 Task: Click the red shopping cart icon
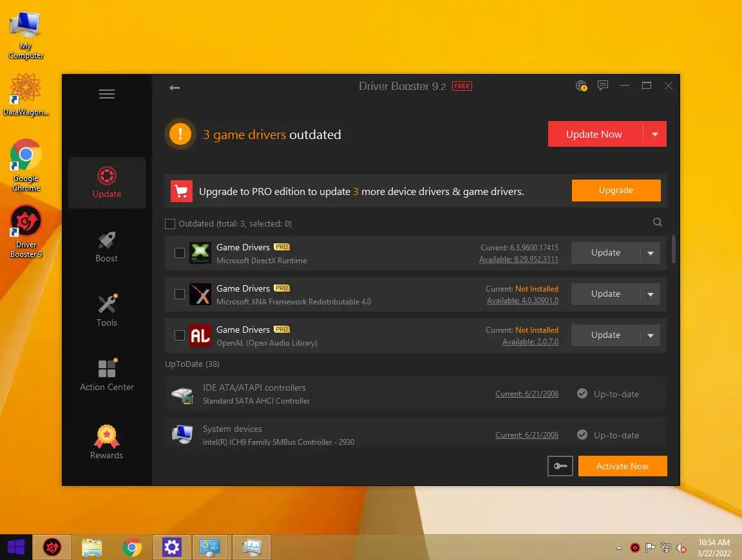[182, 191]
